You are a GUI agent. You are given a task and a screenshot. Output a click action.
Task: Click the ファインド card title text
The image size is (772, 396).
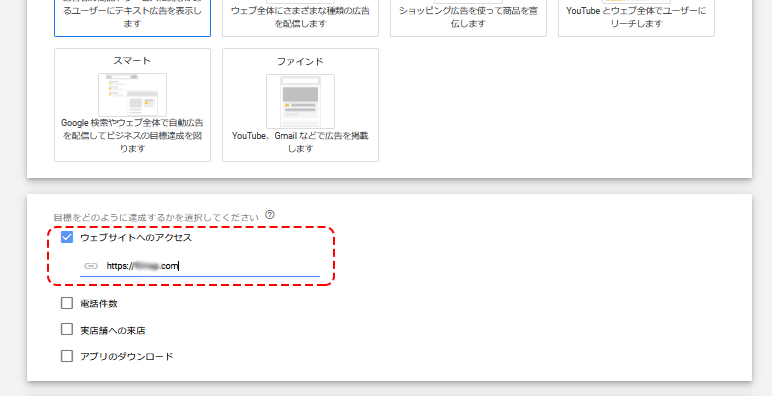[x=300, y=62]
